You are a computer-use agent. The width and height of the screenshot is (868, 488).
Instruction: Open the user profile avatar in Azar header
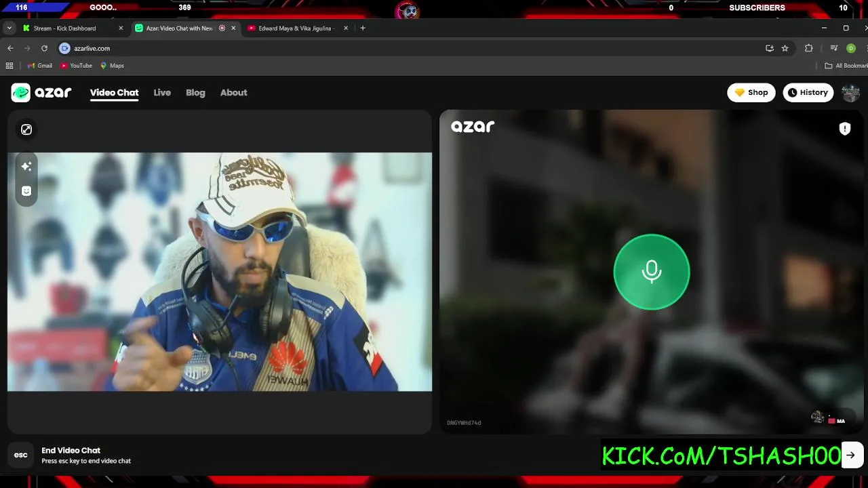[850, 93]
